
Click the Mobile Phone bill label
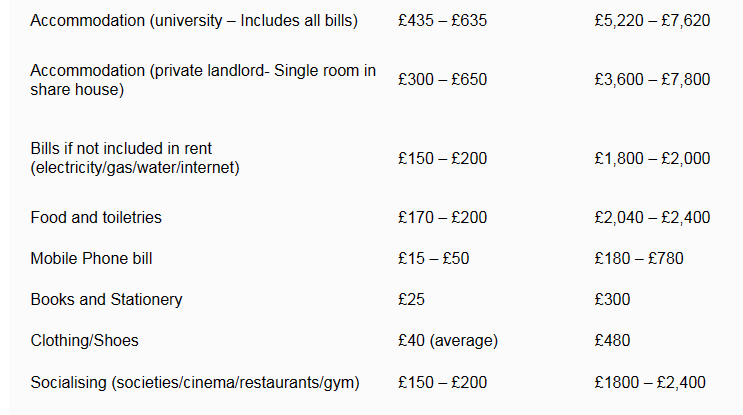click(x=91, y=258)
